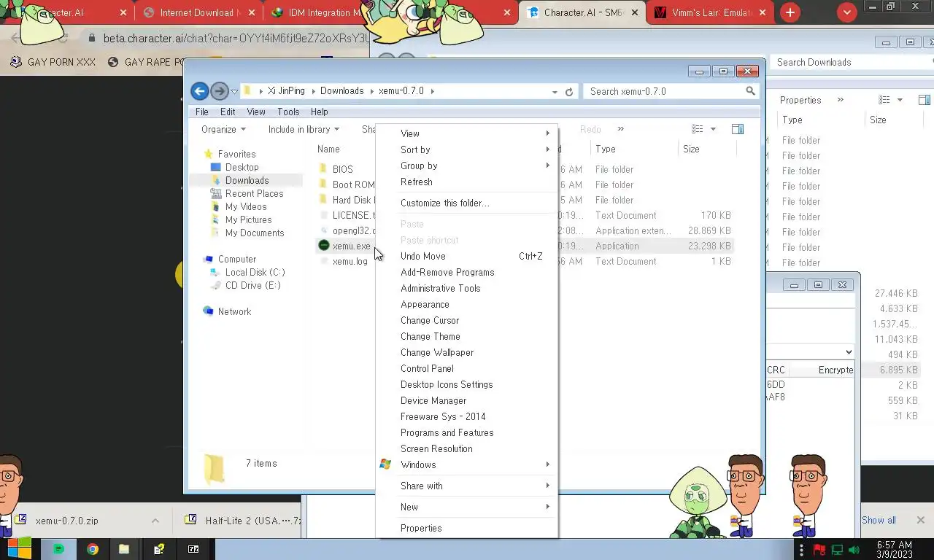This screenshot has height=560, width=934.
Task: Select the xemu.log file row
Action: pos(525,261)
